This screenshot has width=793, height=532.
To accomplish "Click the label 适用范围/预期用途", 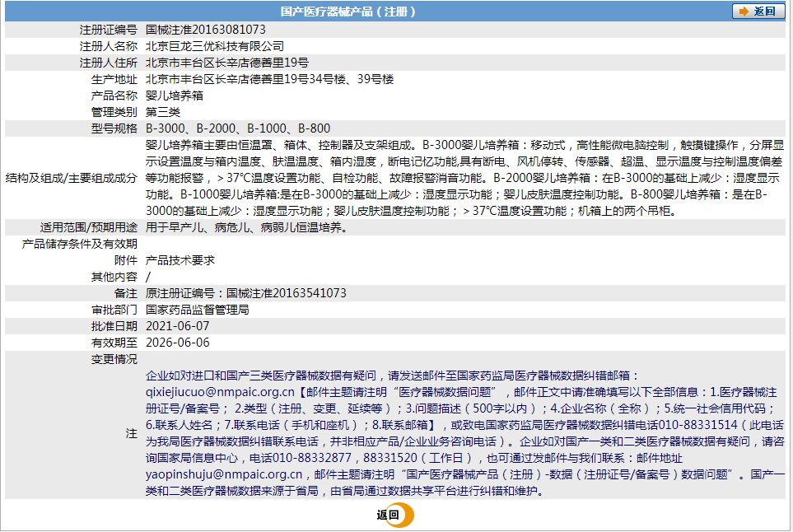I will [x=89, y=227].
